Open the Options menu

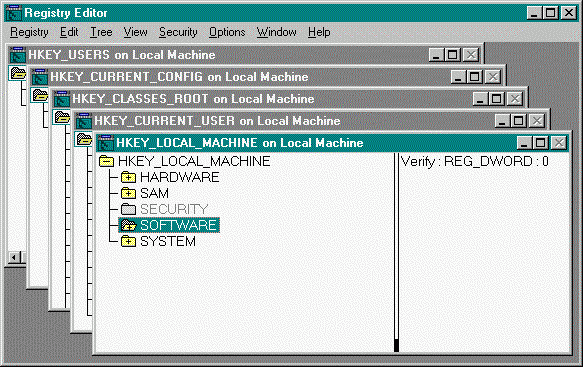227,32
